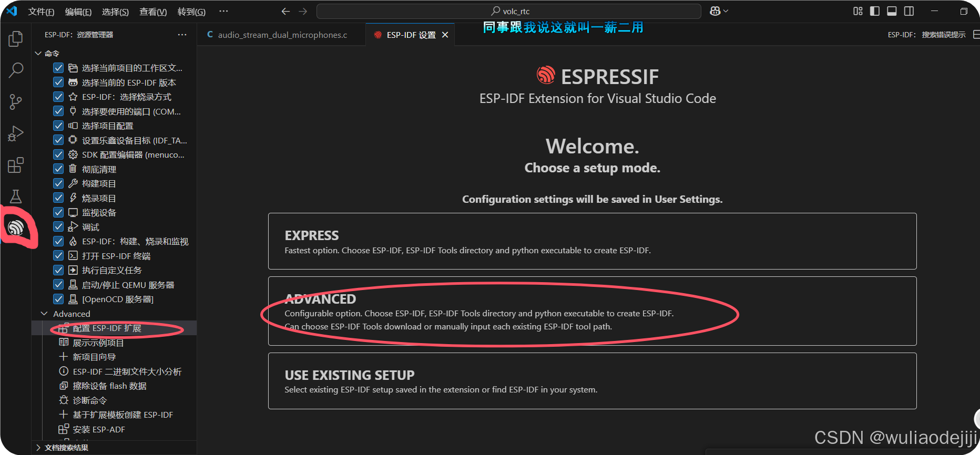Open the Extensions view
The image size is (980, 455).
coord(16,165)
